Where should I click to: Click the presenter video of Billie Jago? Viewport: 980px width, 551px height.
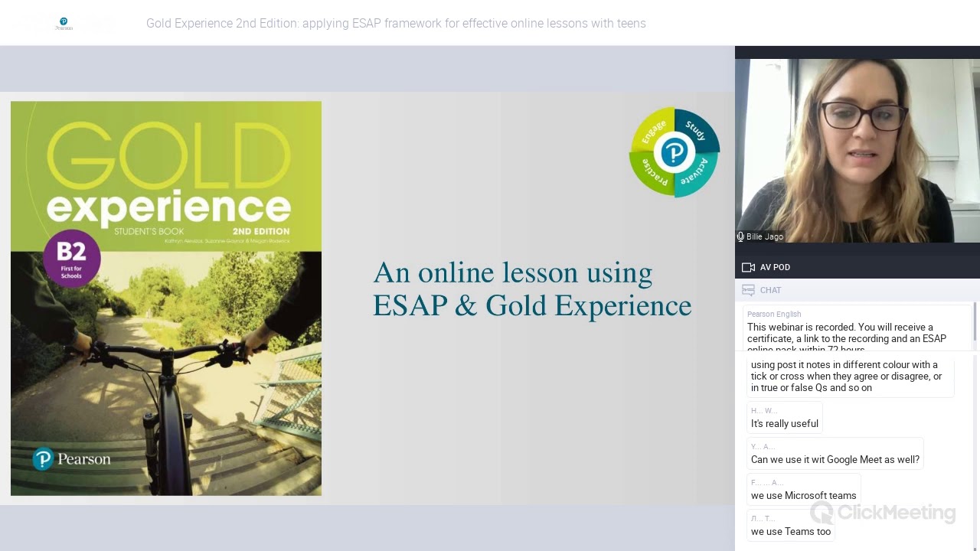pos(857,150)
